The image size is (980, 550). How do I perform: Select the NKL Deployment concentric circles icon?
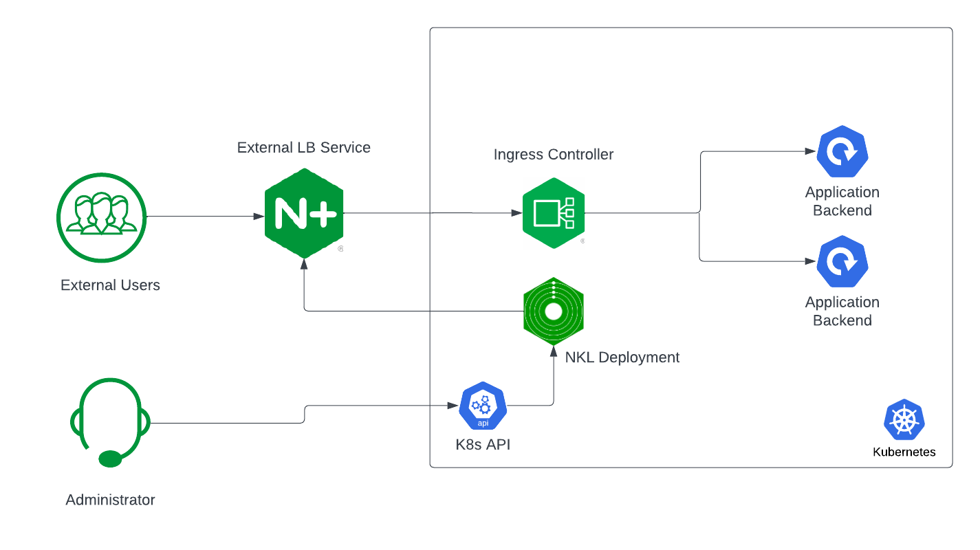click(554, 312)
